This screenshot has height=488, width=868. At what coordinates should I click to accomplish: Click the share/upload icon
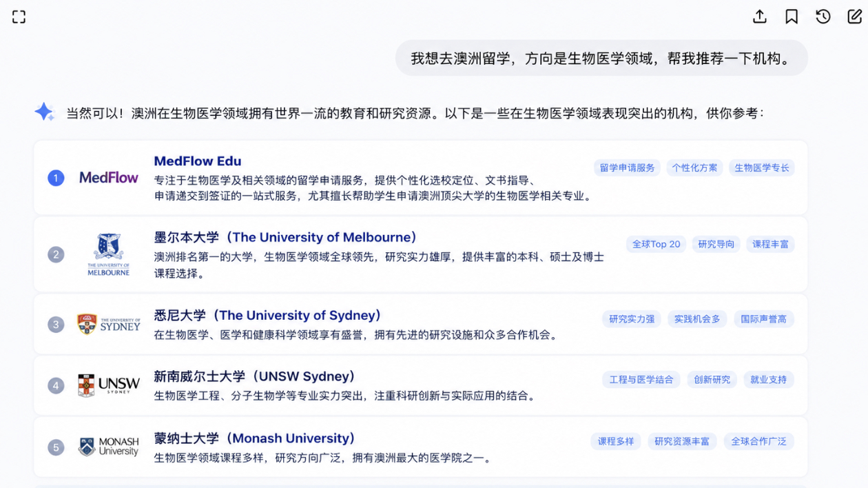(x=760, y=17)
